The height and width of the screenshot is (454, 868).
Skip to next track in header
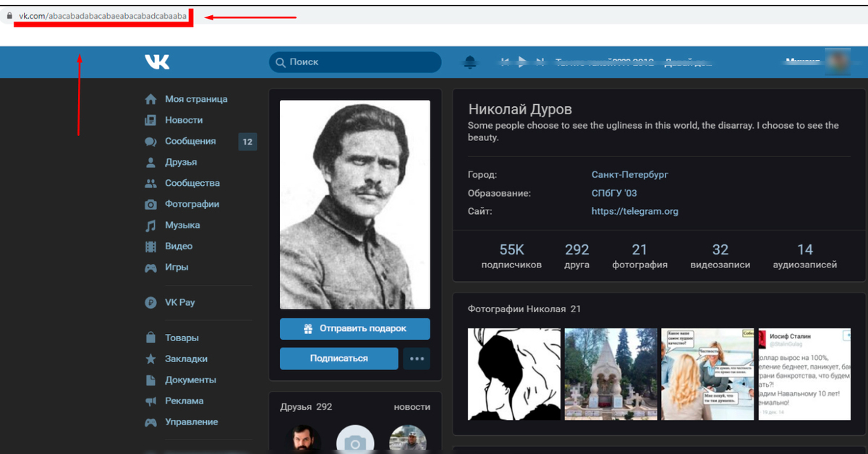click(540, 62)
